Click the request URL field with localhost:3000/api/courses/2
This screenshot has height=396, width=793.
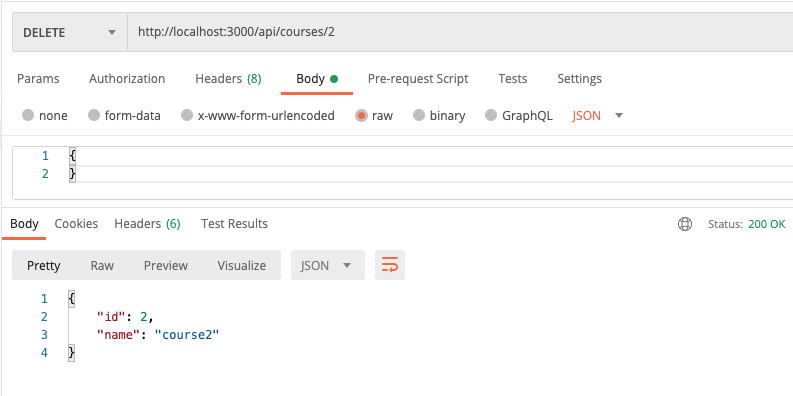(x=460, y=32)
